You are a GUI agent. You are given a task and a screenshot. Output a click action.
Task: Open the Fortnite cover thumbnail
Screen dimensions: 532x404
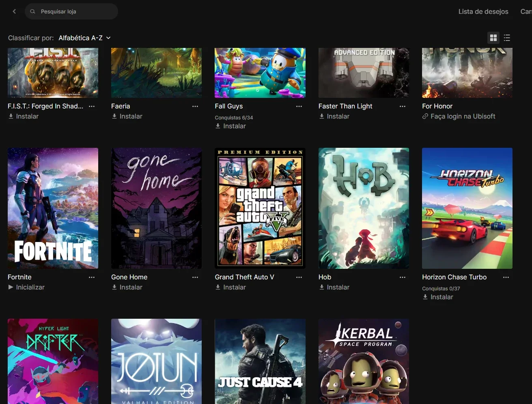(53, 208)
